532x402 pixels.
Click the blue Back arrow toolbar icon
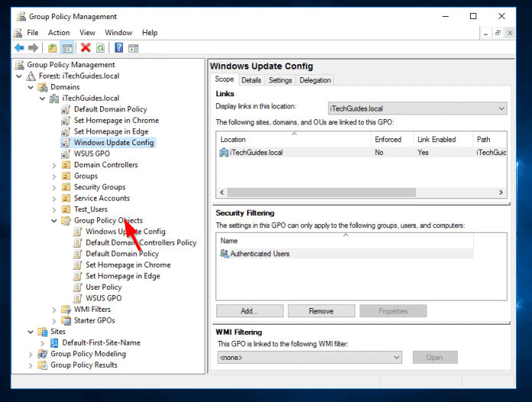click(19, 48)
